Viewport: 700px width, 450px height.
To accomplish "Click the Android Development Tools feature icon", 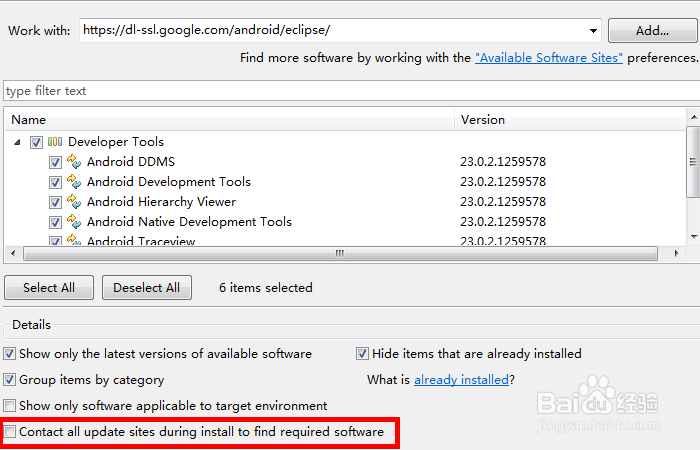I will click(x=74, y=181).
